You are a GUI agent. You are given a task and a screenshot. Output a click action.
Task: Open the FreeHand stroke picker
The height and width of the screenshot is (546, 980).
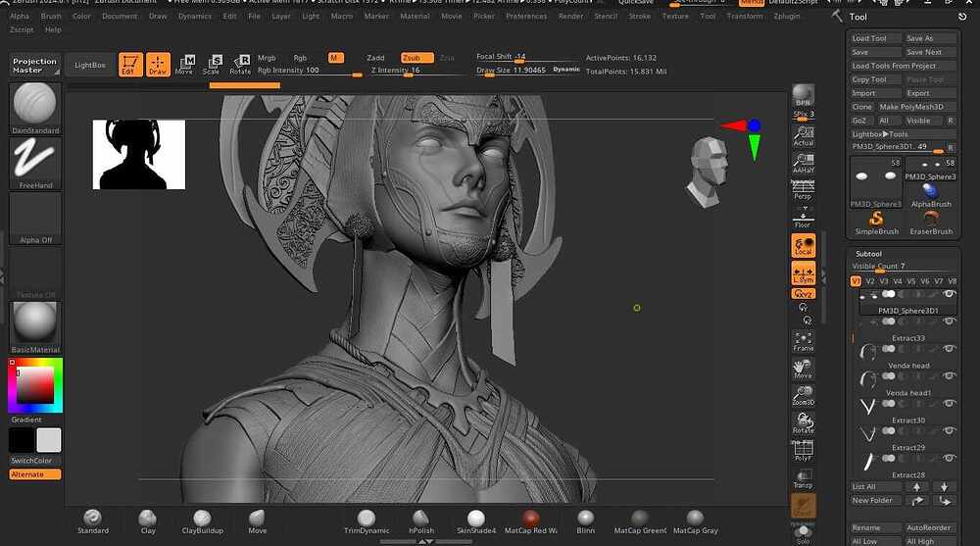tap(35, 163)
